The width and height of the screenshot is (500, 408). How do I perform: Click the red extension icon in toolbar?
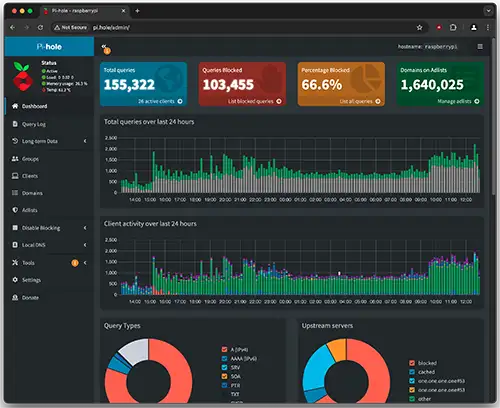point(439,28)
